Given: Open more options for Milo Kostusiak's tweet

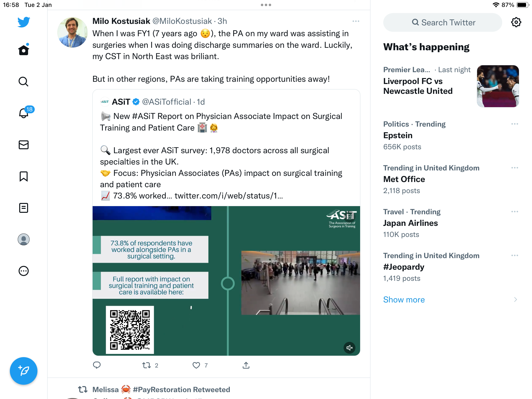Looking at the screenshot, I should [356, 21].
